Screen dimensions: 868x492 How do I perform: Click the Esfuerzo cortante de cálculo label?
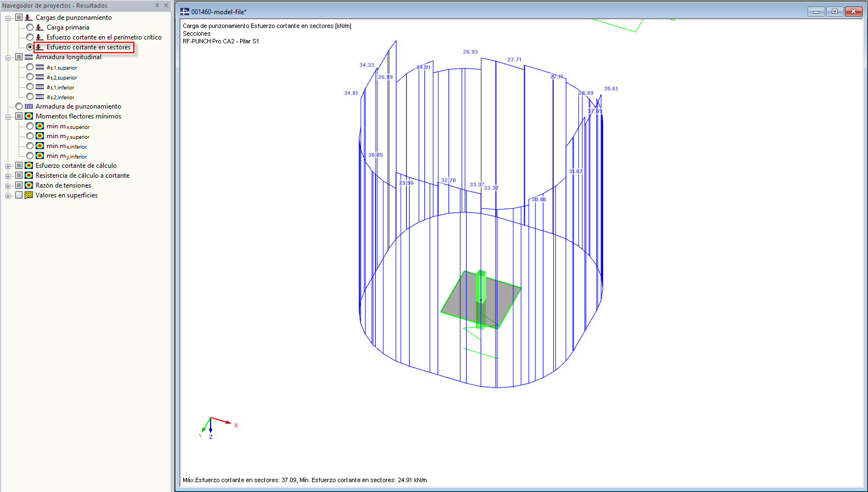(76, 166)
